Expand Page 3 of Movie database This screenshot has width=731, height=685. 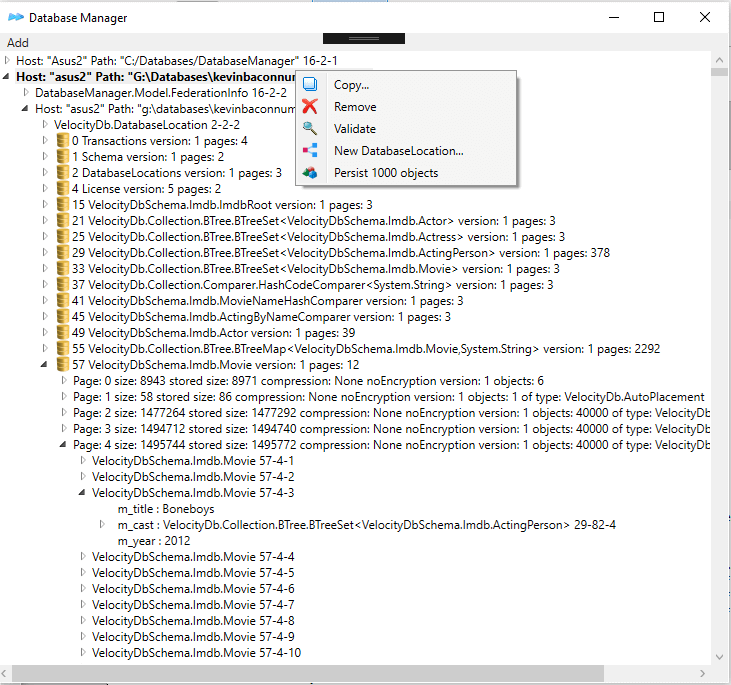65,429
